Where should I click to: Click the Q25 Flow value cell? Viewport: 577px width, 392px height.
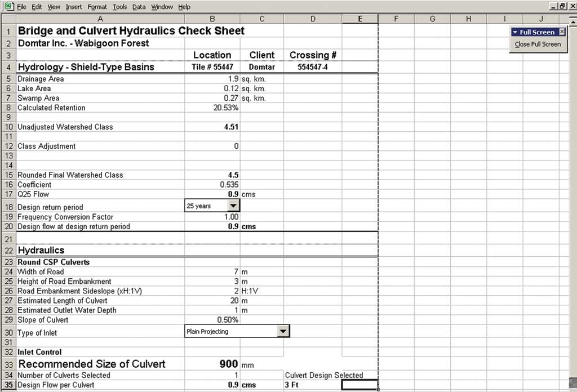212,194
